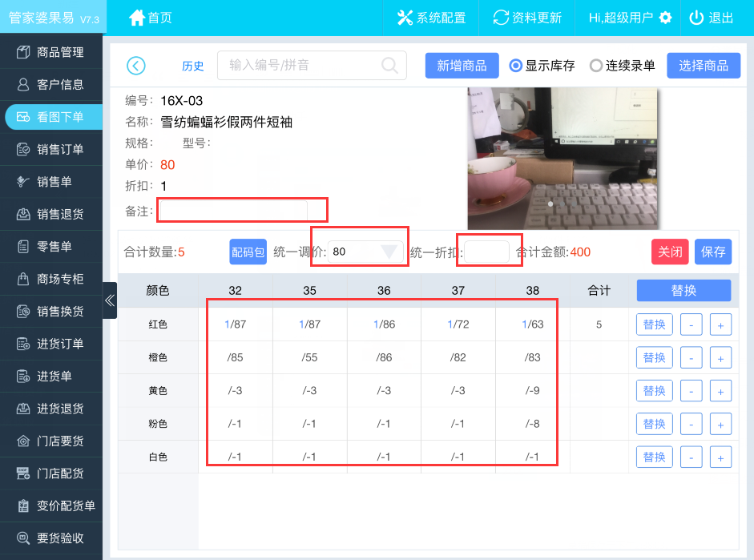Select the 看图下单 picture icon
754x560 pixels.
23,117
